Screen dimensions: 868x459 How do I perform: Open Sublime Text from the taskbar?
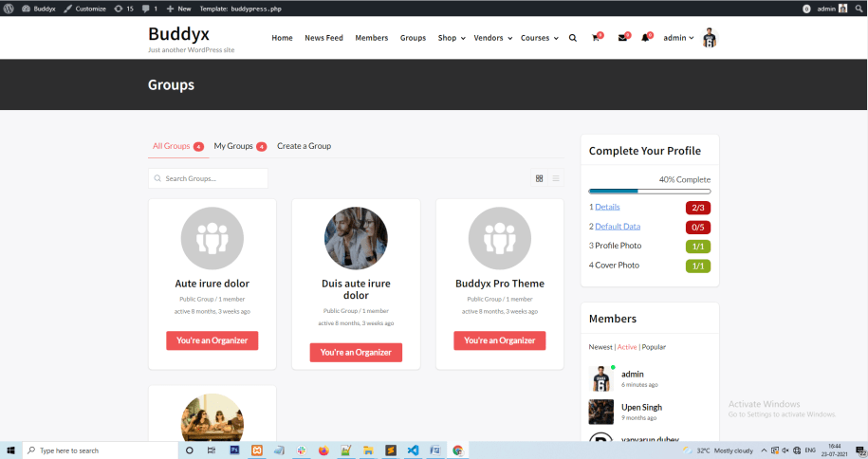coord(391,450)
